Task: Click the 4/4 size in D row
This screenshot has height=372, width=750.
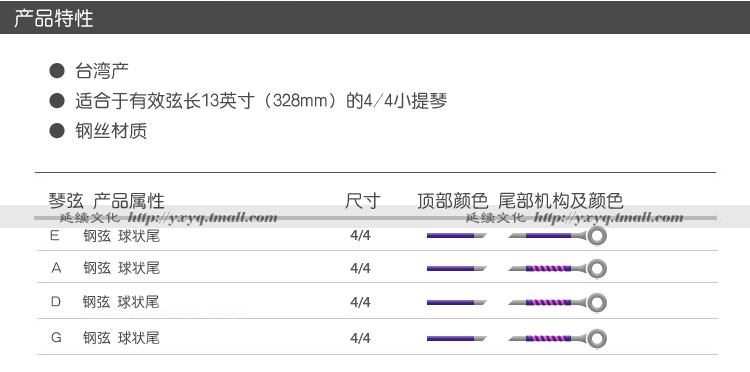Action: [360, 302]
